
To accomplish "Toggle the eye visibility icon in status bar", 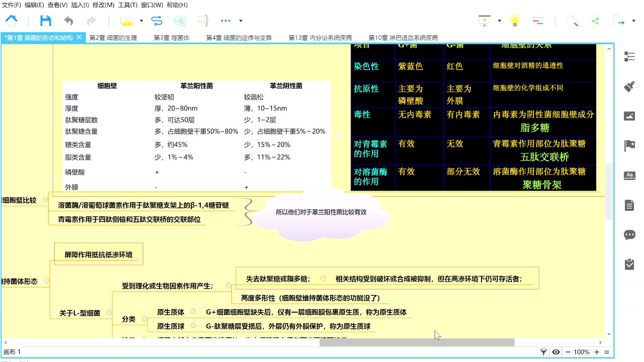I will pos(556,352).
